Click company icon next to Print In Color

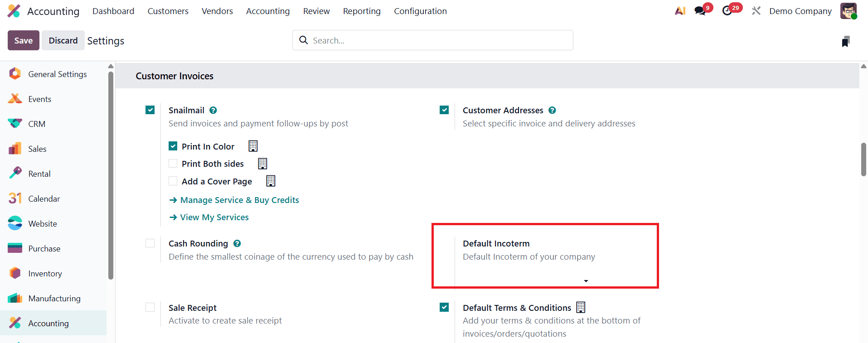(253, 146)
